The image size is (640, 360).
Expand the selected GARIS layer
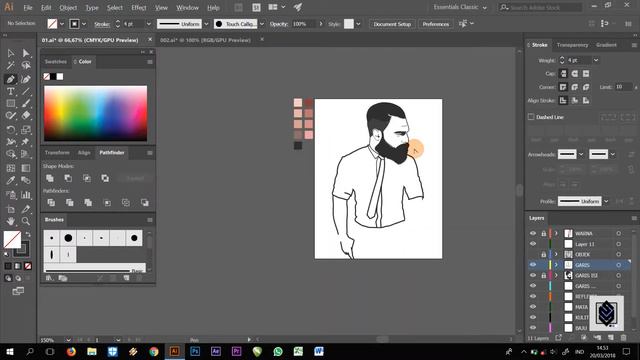[x=556, y=265]
